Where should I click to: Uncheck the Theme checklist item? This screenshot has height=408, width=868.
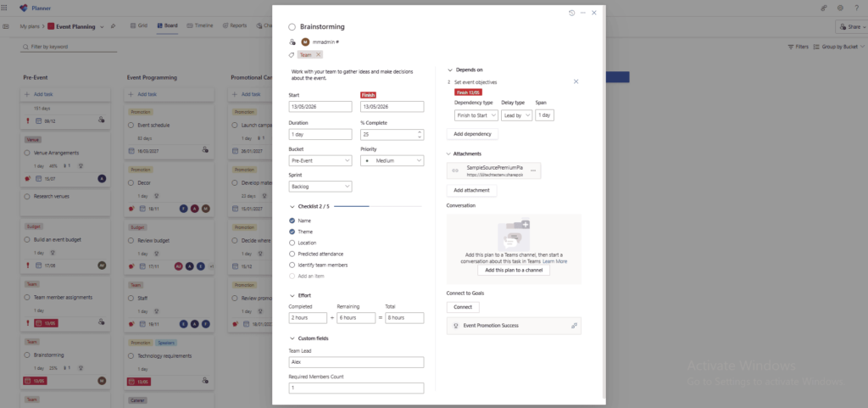tap(292, 232)
